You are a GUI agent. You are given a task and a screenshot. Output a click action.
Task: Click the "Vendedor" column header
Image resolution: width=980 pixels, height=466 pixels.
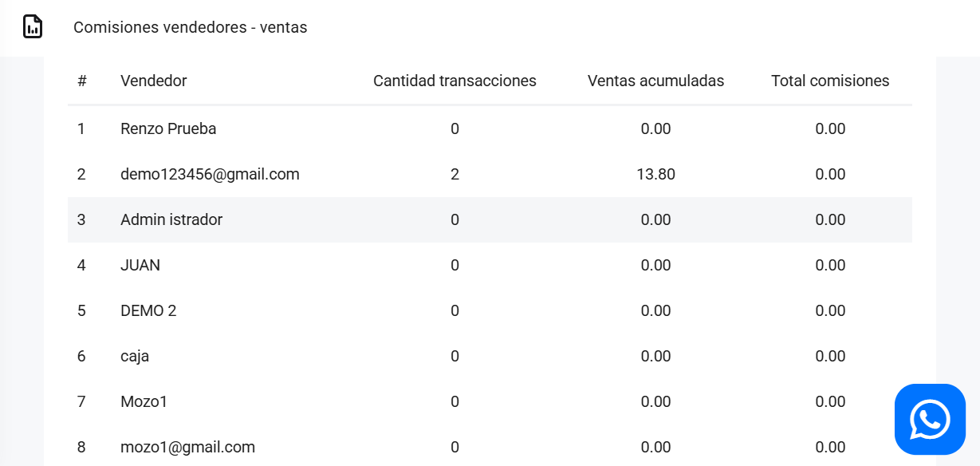154,81
